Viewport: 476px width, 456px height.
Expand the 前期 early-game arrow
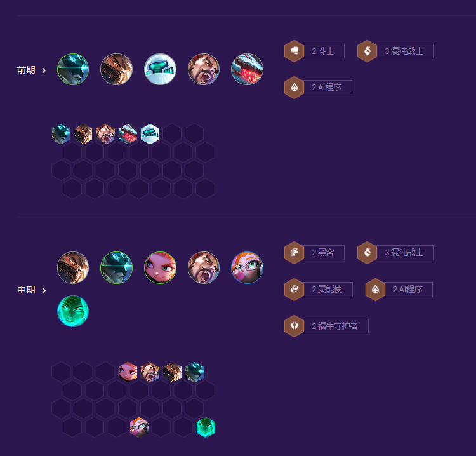point(44,70)
